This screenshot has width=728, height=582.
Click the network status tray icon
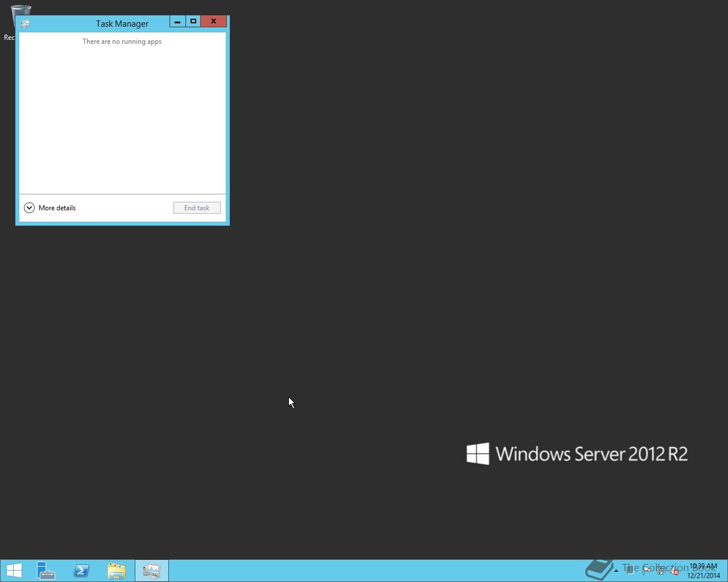point(661,570)
